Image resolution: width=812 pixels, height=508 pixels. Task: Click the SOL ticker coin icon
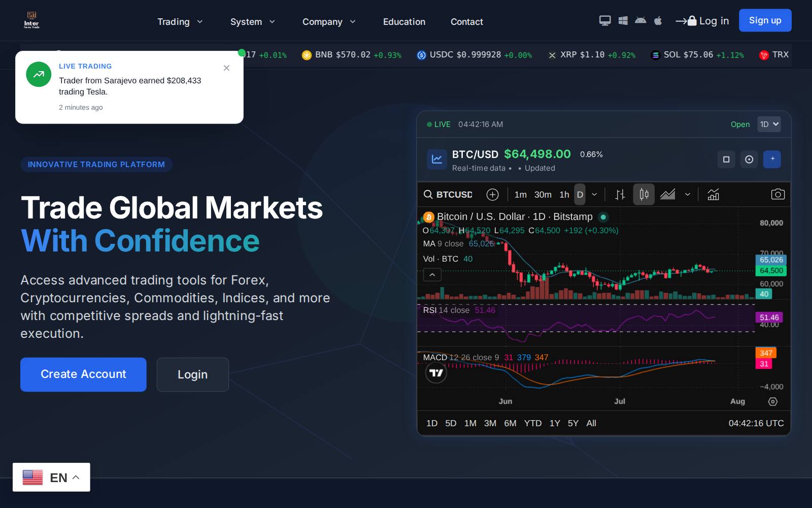(x=655, y=55)
